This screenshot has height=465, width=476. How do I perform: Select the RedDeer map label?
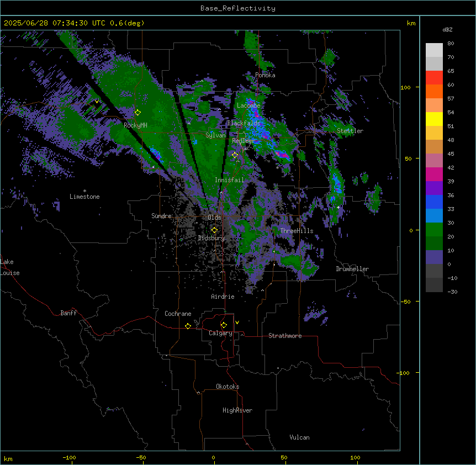243,141
